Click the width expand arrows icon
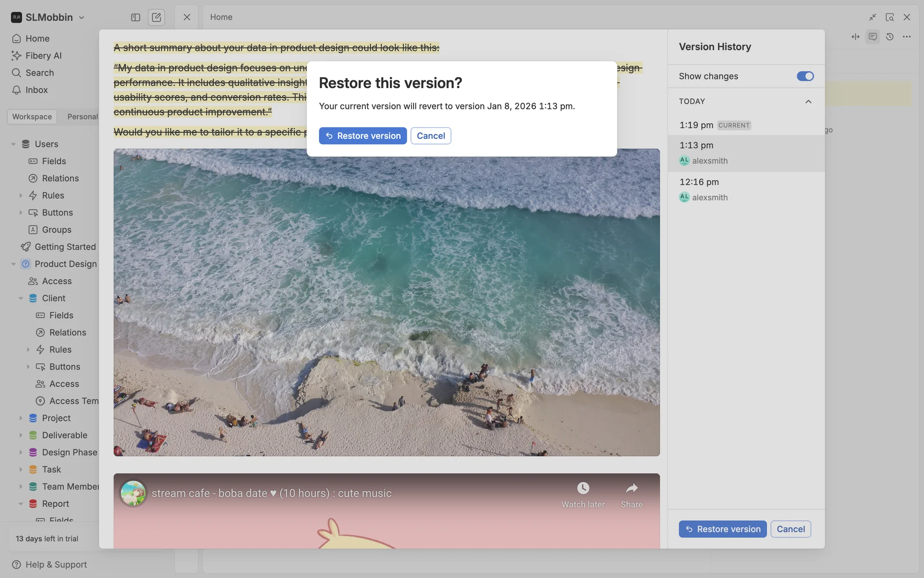Screen dimensions: 924x578 point(855,37)
